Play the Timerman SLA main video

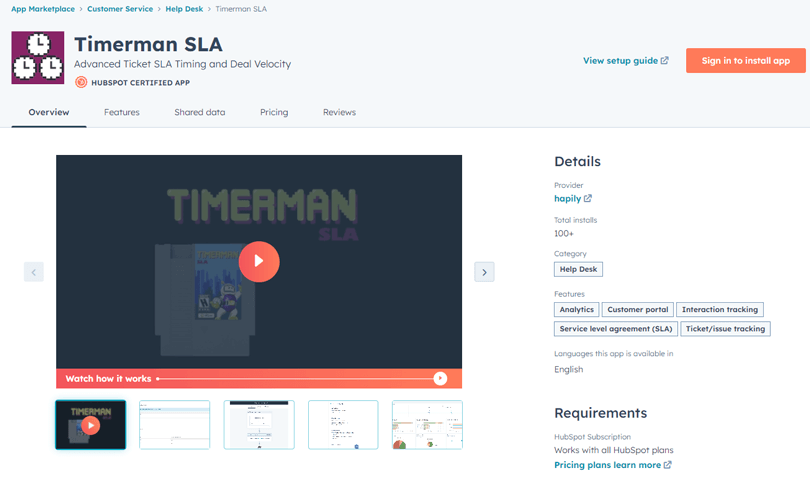(259, 261)
